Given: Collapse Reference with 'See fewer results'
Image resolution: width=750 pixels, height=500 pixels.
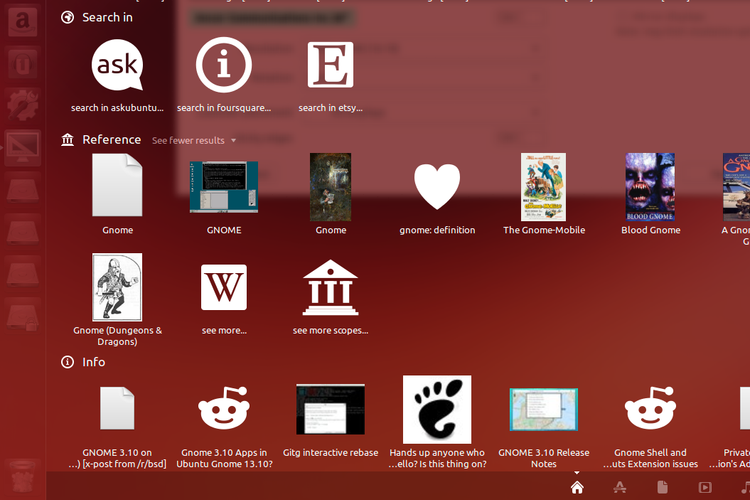Looking at the screenshot, I should [188, 141].
